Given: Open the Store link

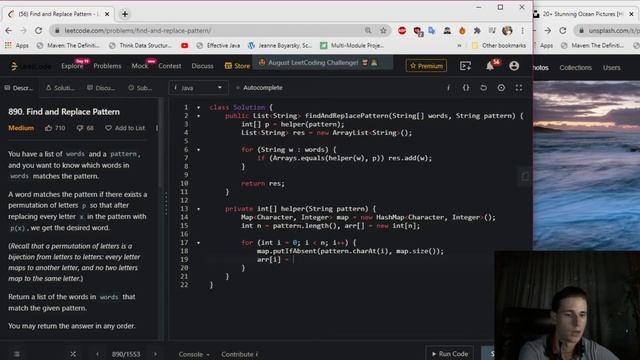Looking at the screenshot, I should [238, 66].
